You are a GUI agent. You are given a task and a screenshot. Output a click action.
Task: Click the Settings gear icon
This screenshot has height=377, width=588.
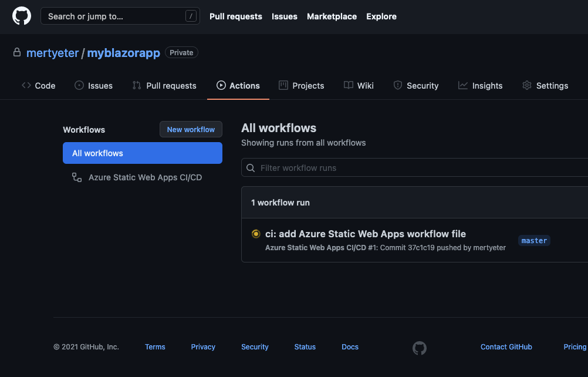pos(527,85)
